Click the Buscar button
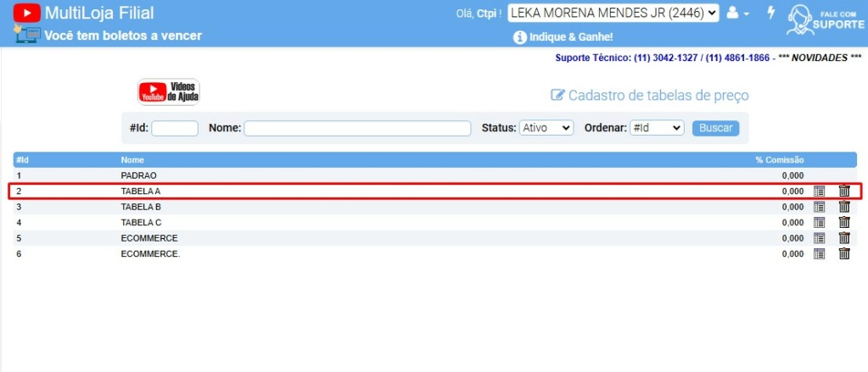 tap(716, 128)
